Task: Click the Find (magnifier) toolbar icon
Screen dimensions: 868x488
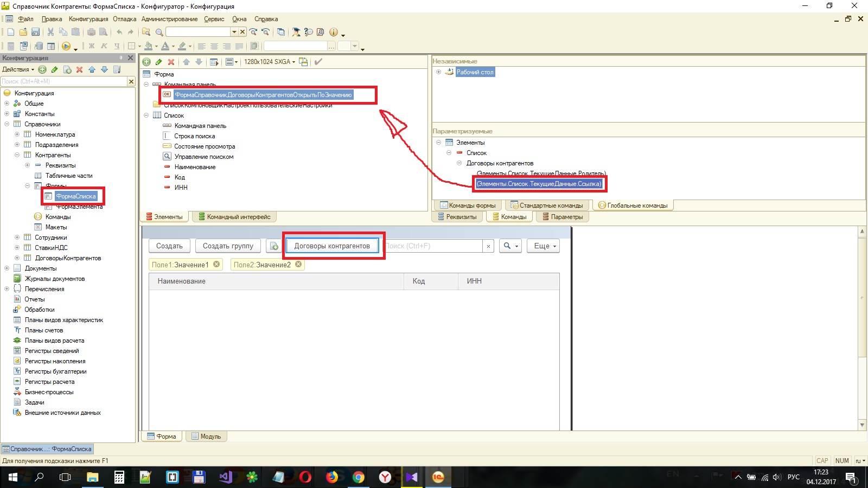Action: click(x=159, y=32)
